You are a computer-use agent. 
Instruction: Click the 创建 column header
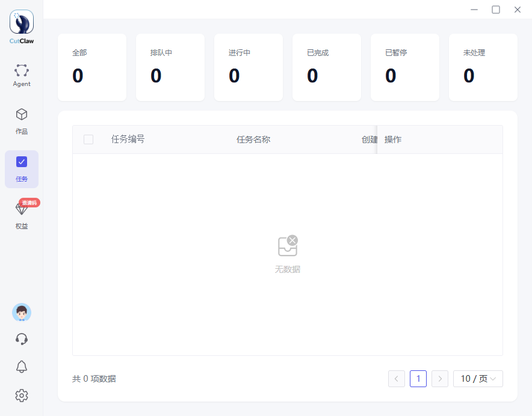[x=369, y=139]
